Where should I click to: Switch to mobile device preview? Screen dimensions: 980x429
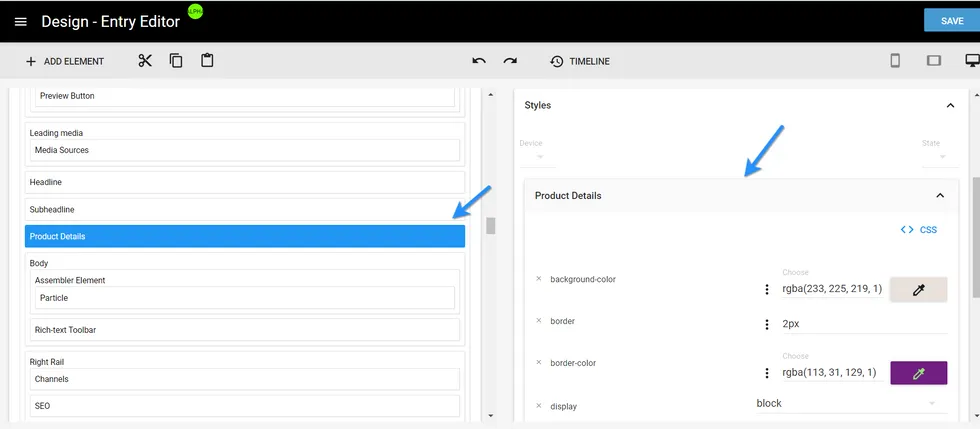[x=895, y=61]
